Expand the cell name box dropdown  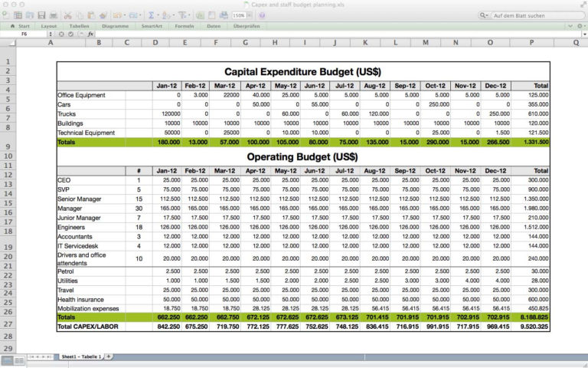(x=51, y=34)
